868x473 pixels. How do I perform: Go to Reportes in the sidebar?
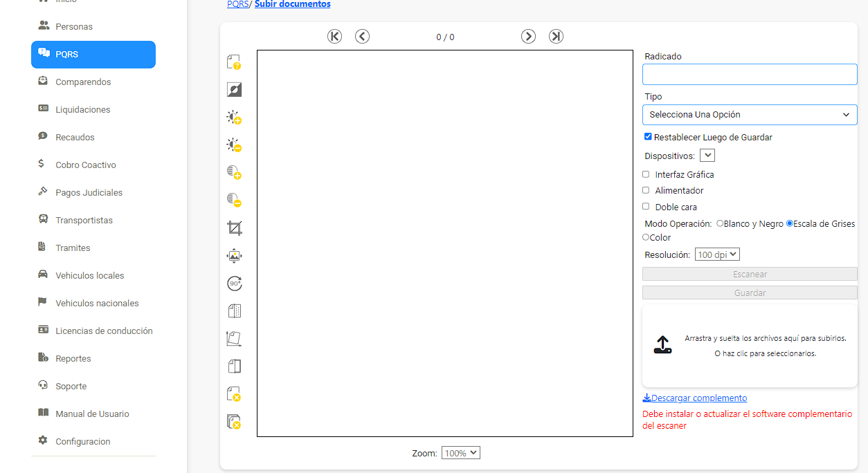point(93,358)
